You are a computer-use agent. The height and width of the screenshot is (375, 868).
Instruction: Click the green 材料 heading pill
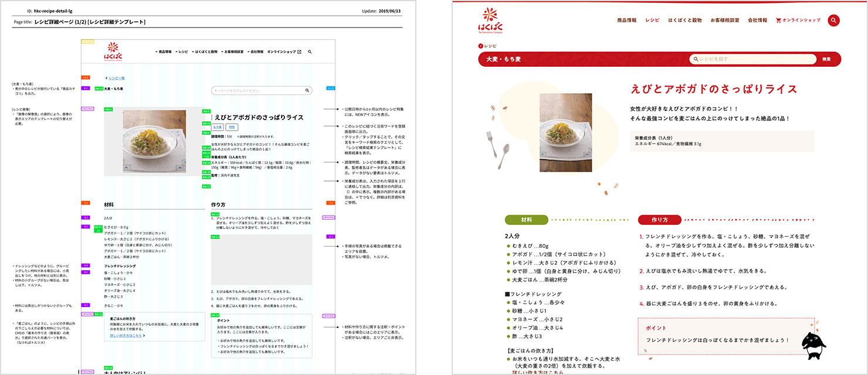click(526, 220)
